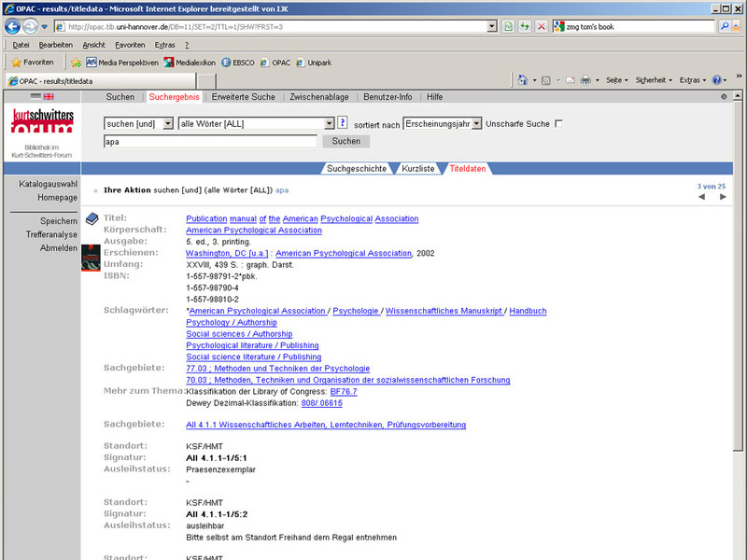The image size is (747, 560).
Task: Open the Ansicht menu
Action: coord(93,45)
